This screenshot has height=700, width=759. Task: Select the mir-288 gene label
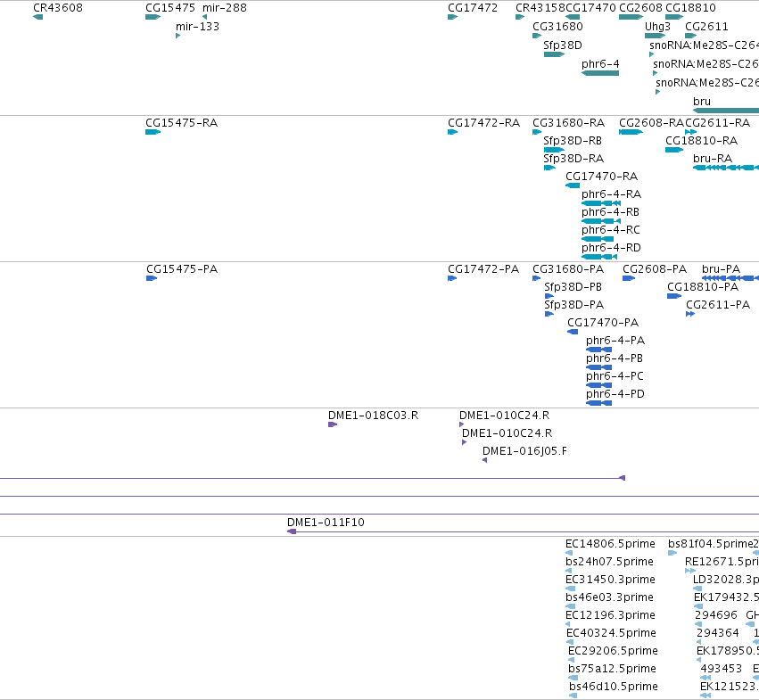coord(225,8)
